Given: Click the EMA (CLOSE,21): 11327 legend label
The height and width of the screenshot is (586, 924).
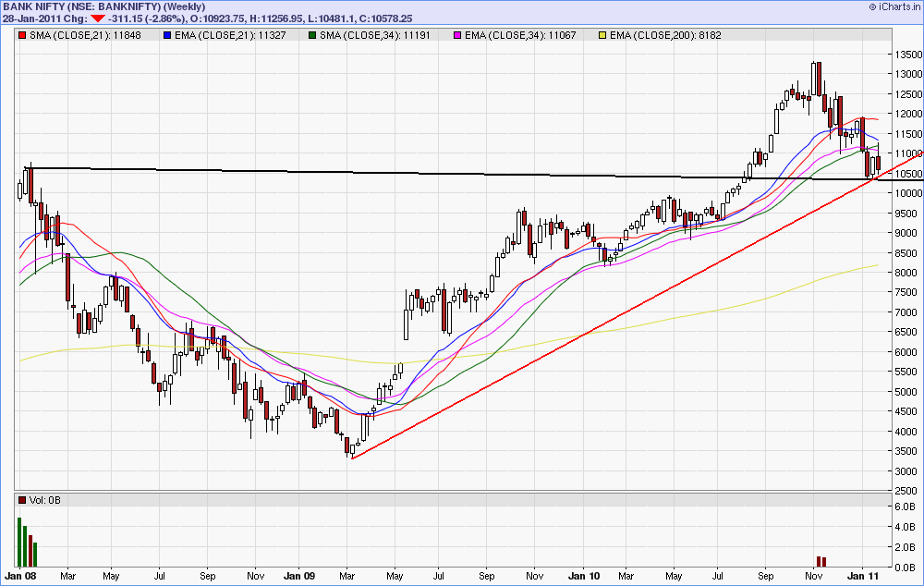Looking at the screenshot, I should (230, 35).
